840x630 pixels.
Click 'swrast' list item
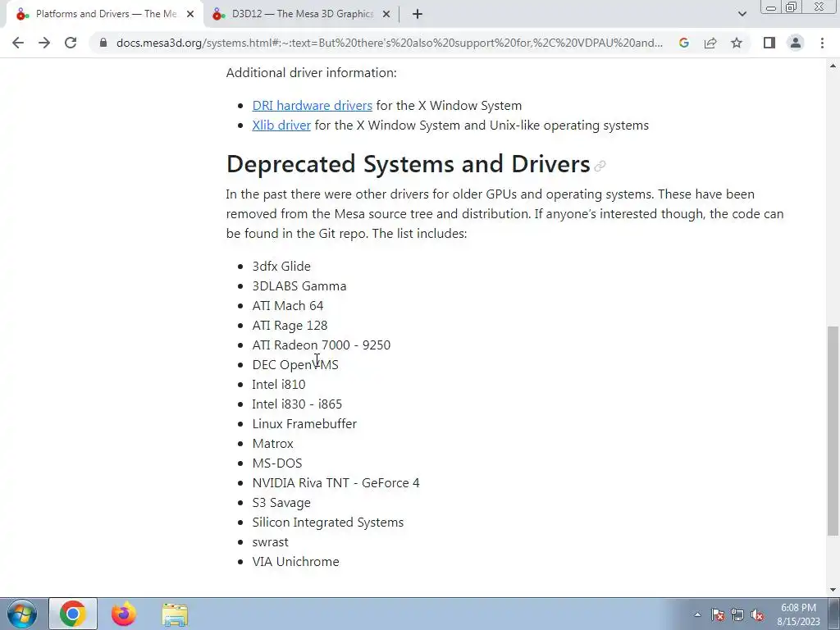pyautogui.click(x=270, y=542)
